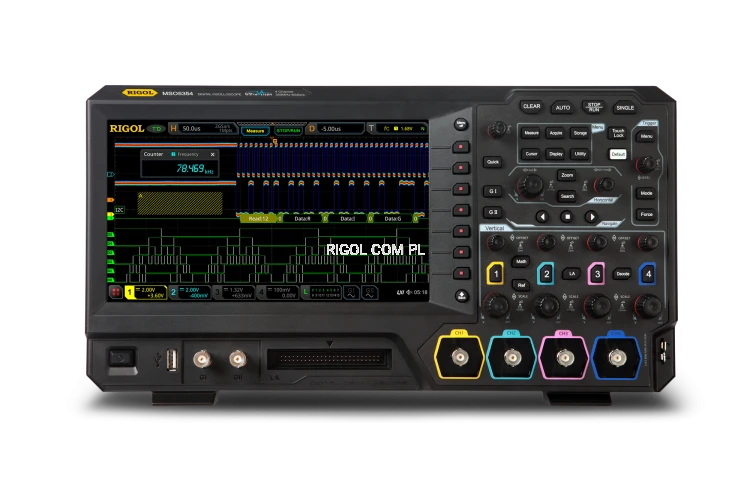Select the blue CH4 BNC input connector
The width and height of the screenshot is (750, 499).
click(617, 357)
